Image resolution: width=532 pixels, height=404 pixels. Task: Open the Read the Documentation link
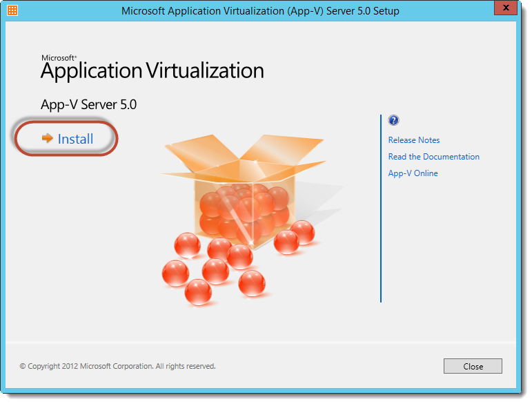pyautogui.click(x=433, y=157)
